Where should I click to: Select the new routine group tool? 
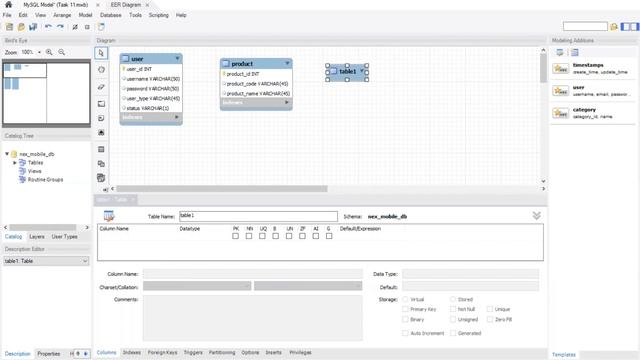click(102, 178)
